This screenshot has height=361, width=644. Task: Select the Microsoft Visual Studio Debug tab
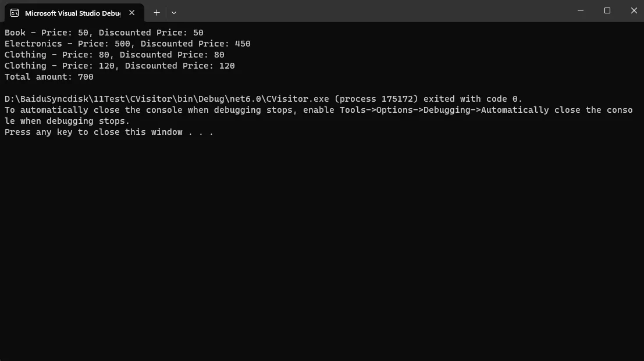(x=74, y=13)
